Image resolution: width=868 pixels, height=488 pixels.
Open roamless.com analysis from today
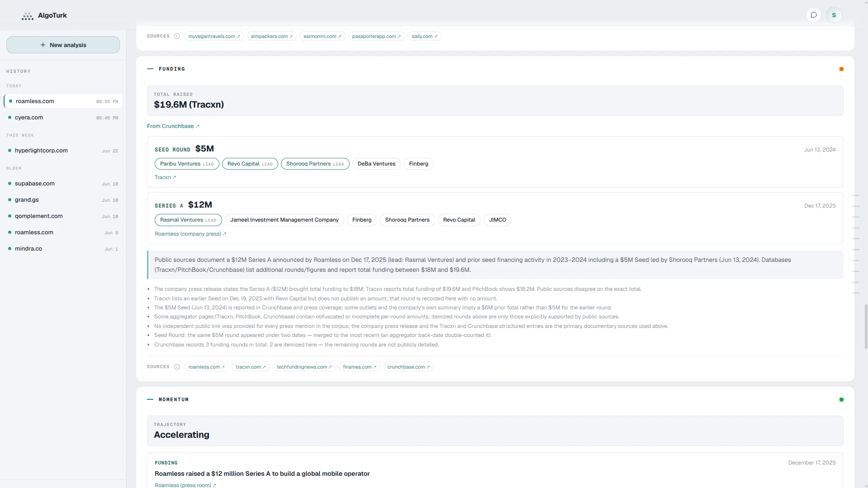coord(63,101)
